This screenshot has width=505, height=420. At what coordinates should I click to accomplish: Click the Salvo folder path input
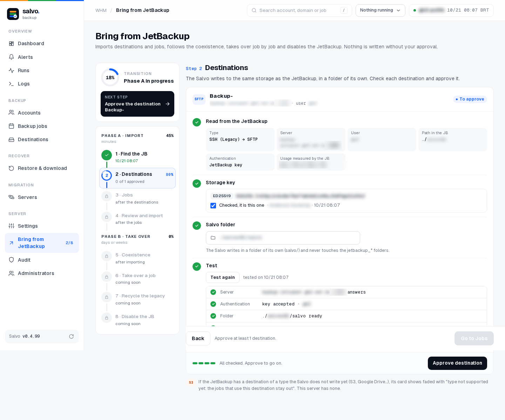283,238
